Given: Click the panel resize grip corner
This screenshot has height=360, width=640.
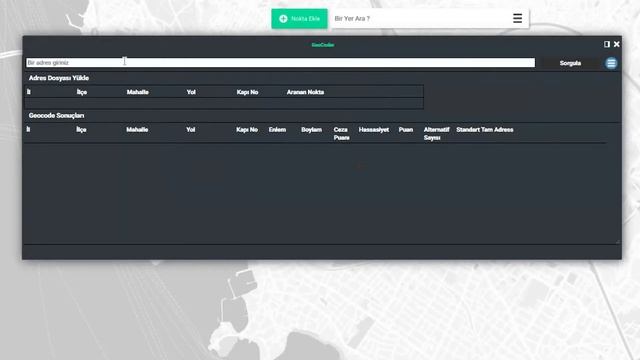Looking at the screenshot, I should click(618, 242).
